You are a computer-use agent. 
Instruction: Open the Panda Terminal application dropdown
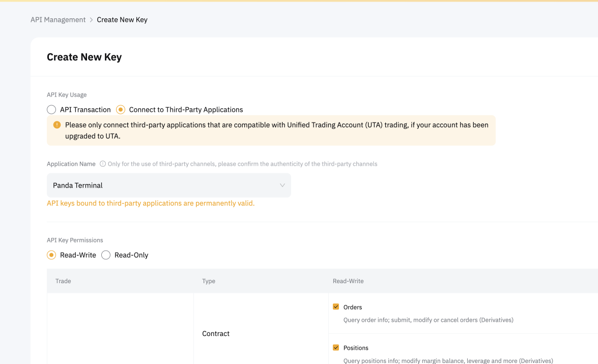coord(169,185)
